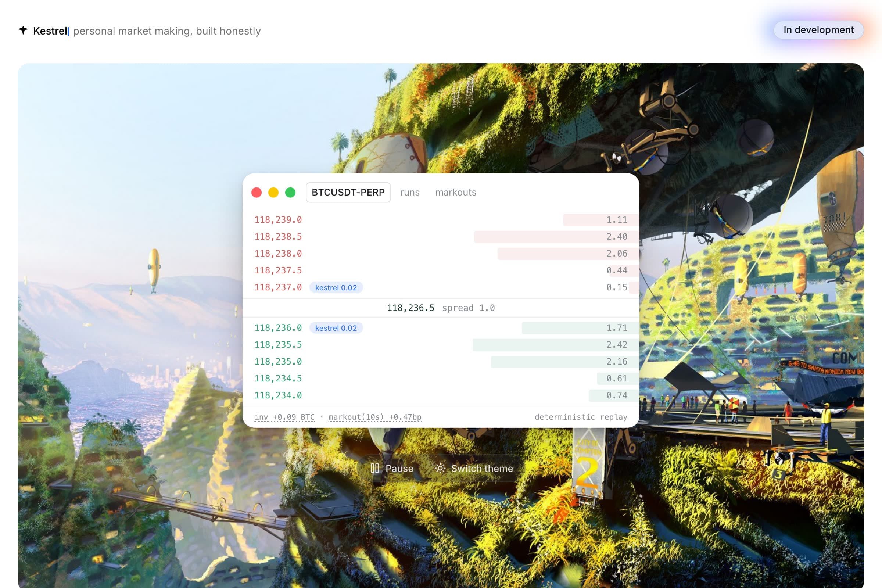The height and width of the screenshot is (588, 882).
Task: Click bid size 0.61
Action: (x=617, y=379)
